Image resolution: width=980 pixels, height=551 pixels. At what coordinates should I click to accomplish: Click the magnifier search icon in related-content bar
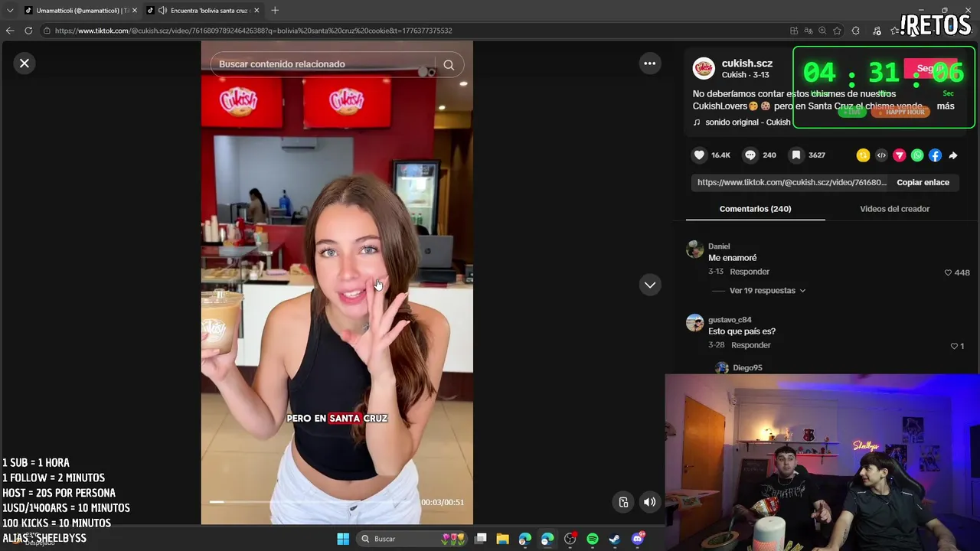[x=449, y=65]
